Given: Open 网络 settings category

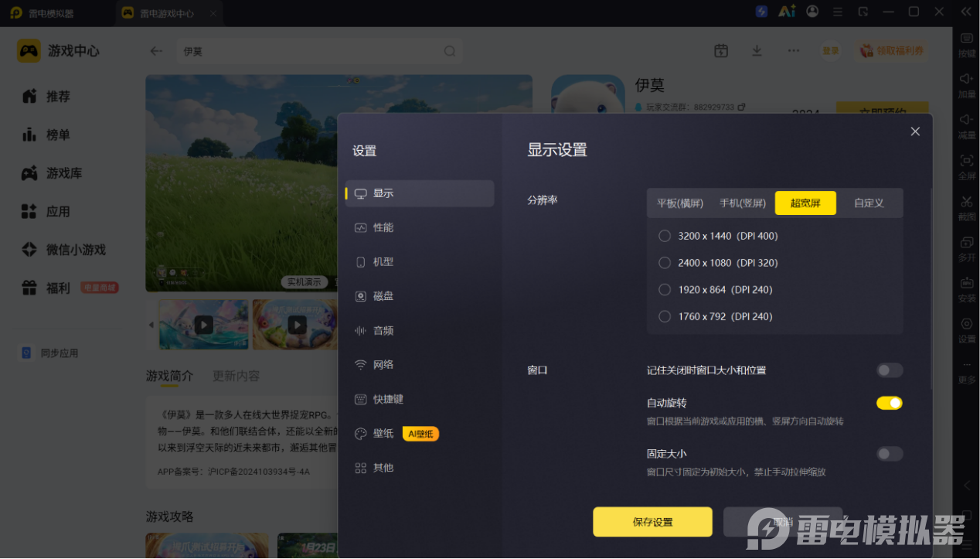Looking at the screenshot, I should point(420,364).
